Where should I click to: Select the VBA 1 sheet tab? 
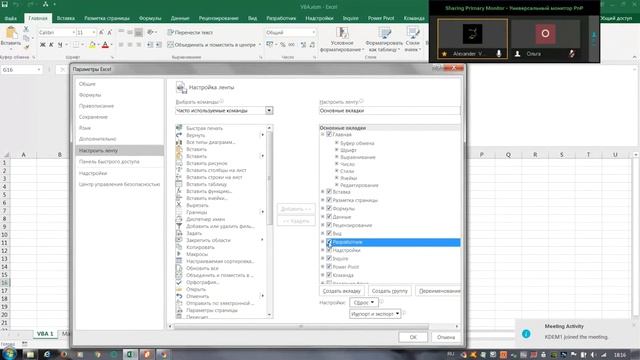tap(45, 333)
